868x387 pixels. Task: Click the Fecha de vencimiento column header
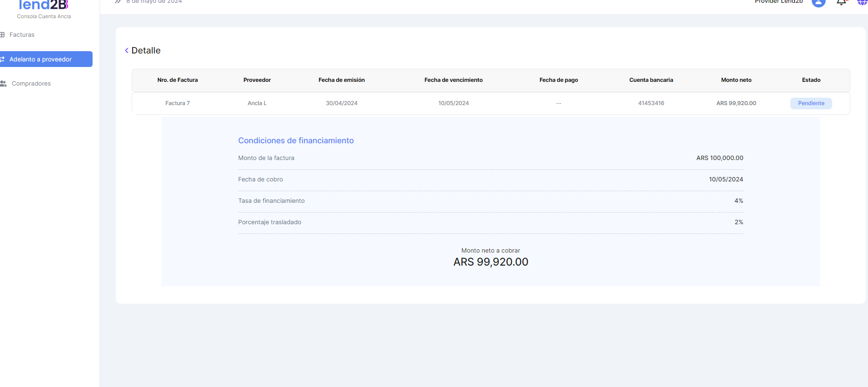click(x=453, y=80)
